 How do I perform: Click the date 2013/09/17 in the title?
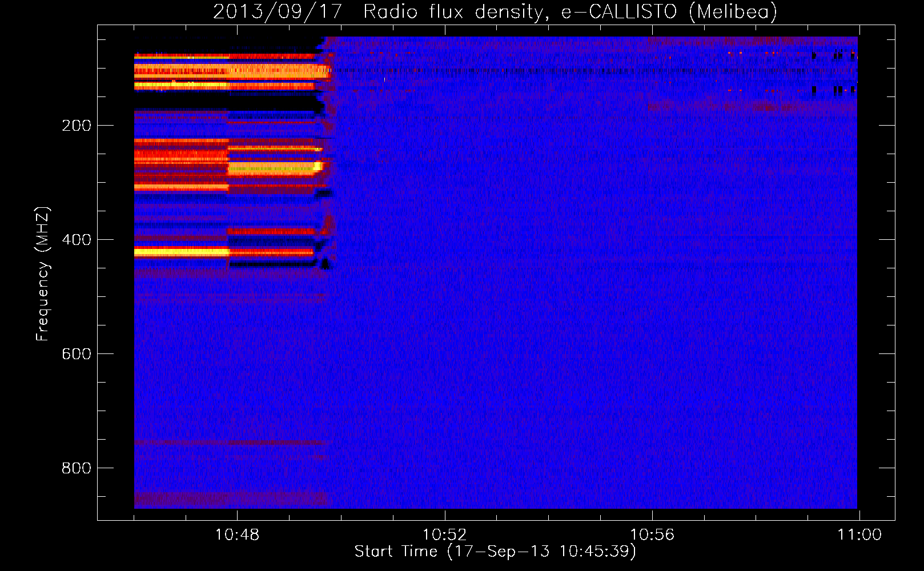point(278,11)
